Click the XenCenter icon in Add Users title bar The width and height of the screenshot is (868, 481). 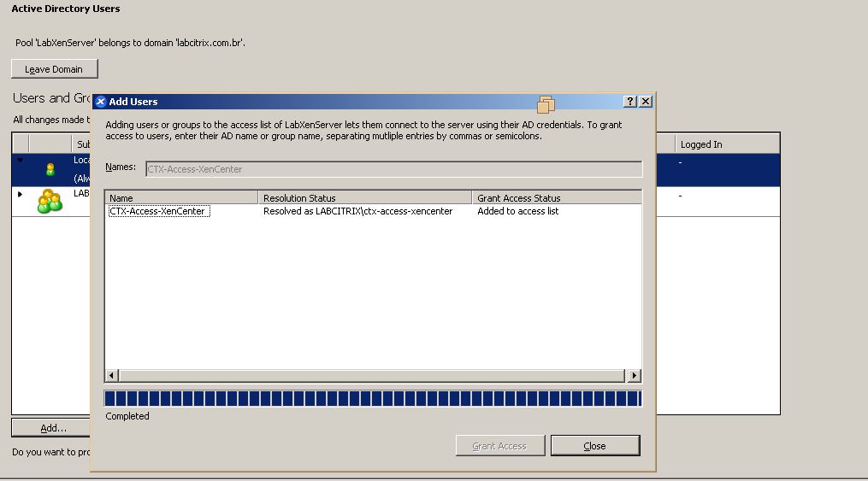click(100, 102)
